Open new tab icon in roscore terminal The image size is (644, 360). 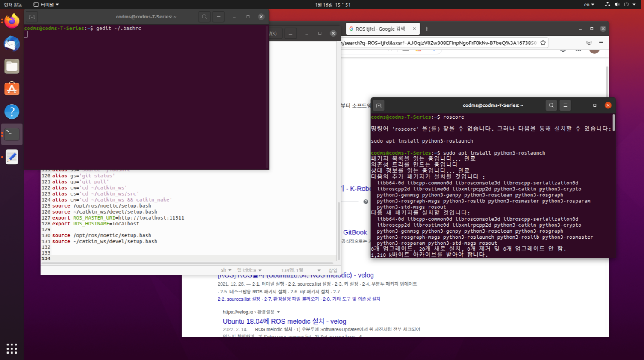379,105
